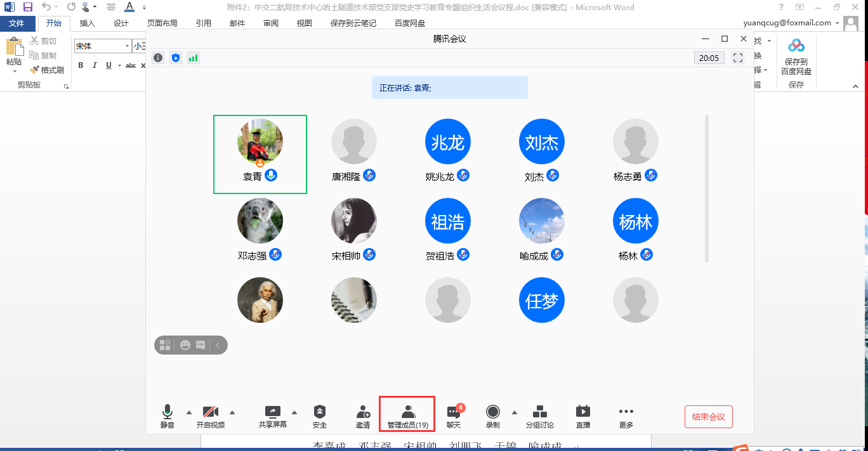Expand the account menu next to yuanqcug@foxmail.com
Image resolution: width=868 pixels, height=451 pixels.
838,23
